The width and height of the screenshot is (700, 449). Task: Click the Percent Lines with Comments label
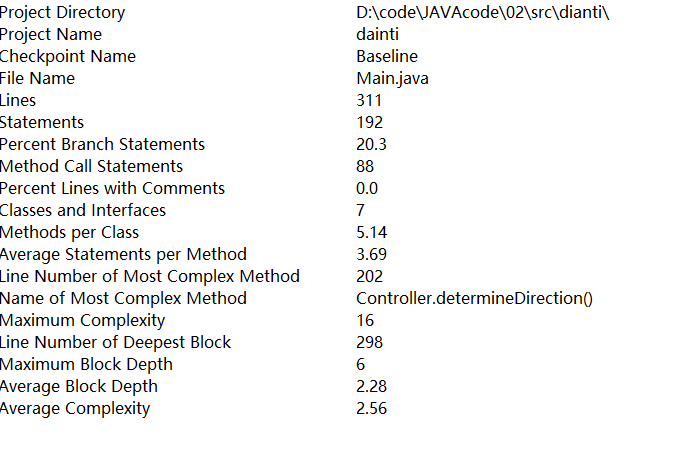pyautogui.click(x=112, y=188)
